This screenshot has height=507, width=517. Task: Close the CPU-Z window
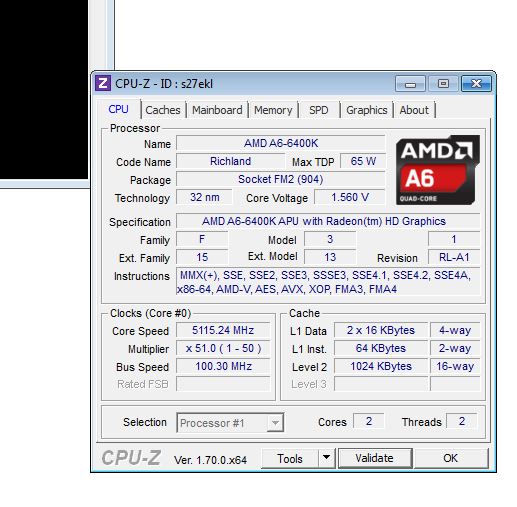pos(476,83)
